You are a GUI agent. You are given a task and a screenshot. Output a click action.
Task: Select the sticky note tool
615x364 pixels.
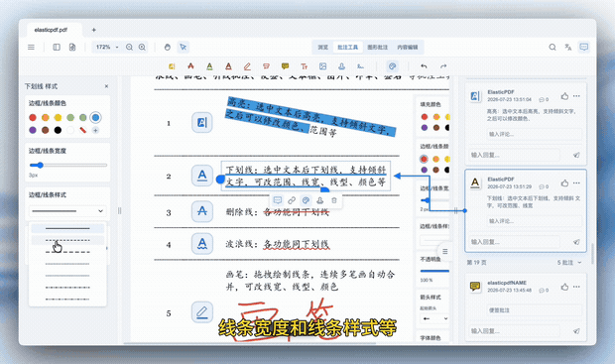pos(285,66)
